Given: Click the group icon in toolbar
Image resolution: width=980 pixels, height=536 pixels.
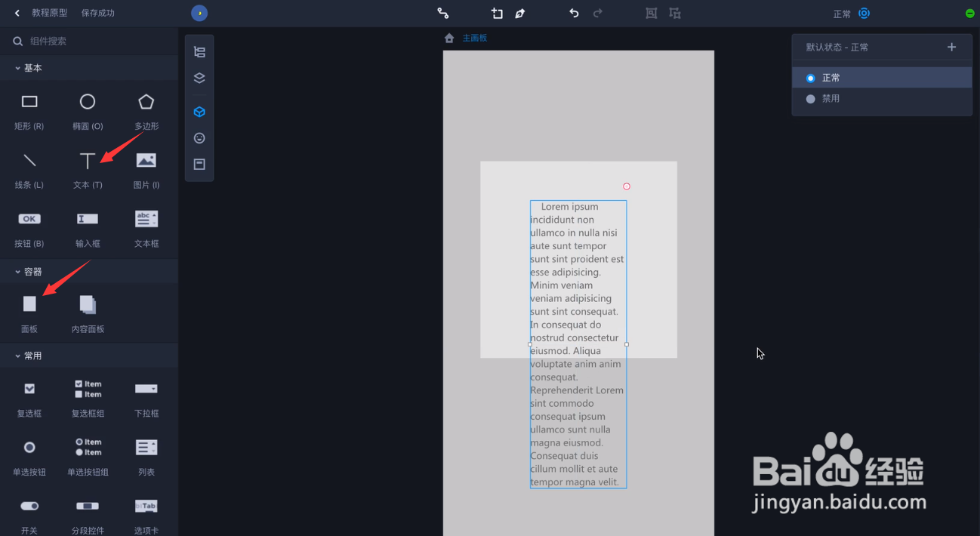Looking at the screenshot, I should [x=652, y=14].
